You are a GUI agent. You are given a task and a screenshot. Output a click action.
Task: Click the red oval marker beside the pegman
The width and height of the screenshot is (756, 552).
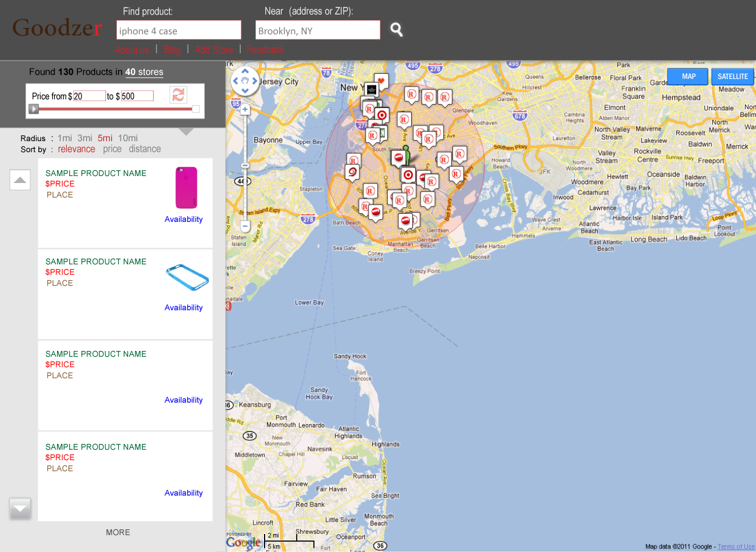click(398, 157)
